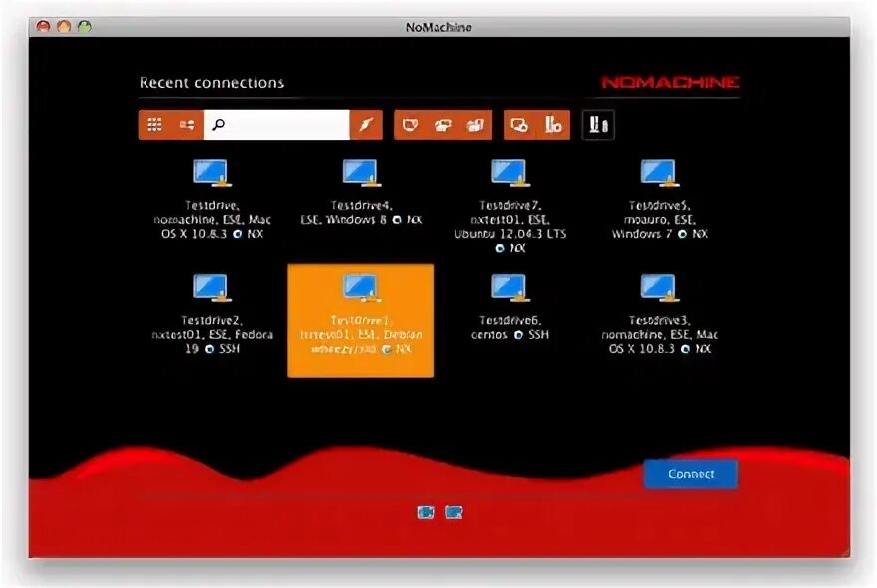
Task: Click the right monitor icon at the bottom
Action: click(x=454, y=512)
